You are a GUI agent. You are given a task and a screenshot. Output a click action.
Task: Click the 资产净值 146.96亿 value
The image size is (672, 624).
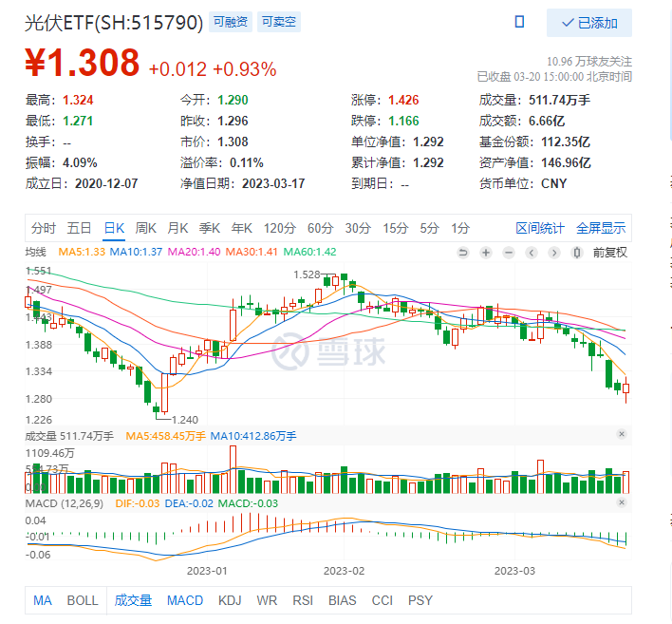[566, 162]
